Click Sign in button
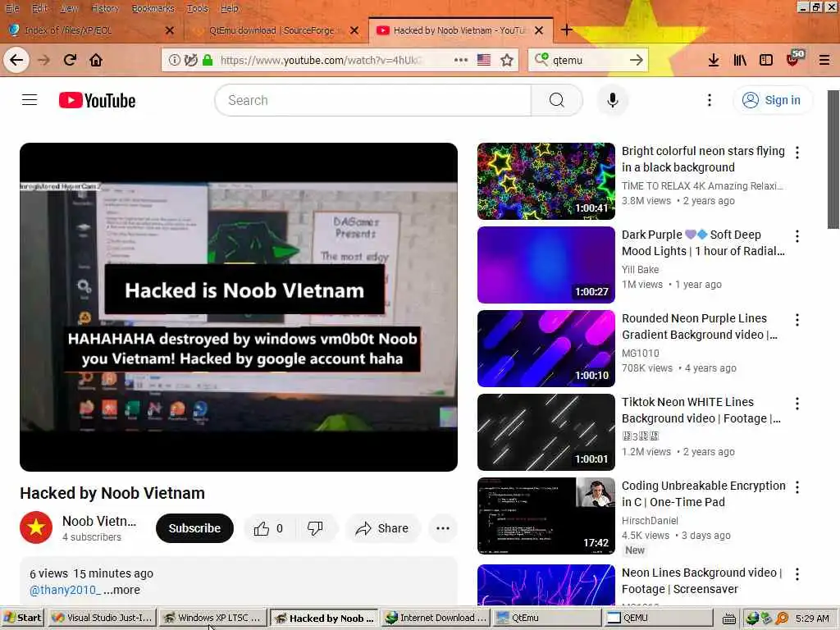 click(772, 100)
